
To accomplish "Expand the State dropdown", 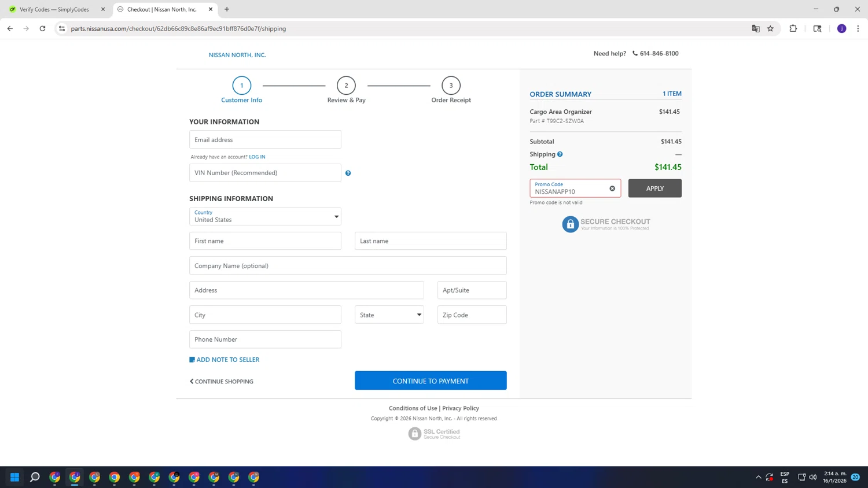I will point(389,315).
